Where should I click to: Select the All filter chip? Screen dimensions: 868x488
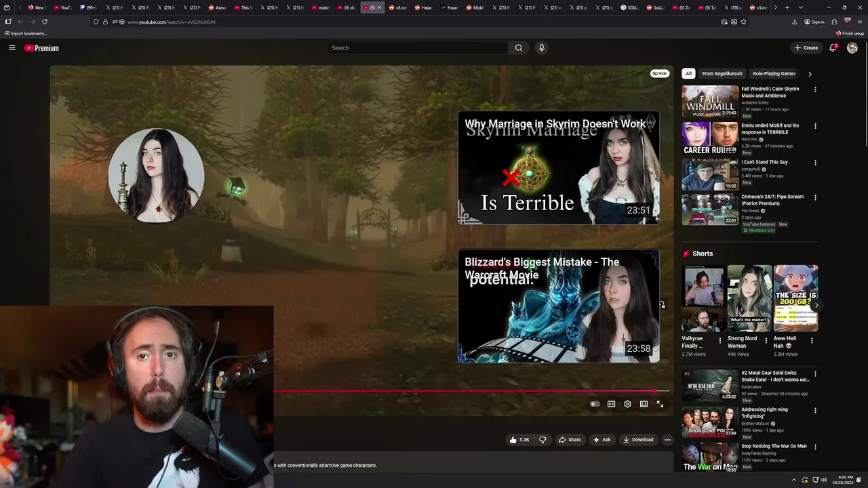tap(688, 73)
